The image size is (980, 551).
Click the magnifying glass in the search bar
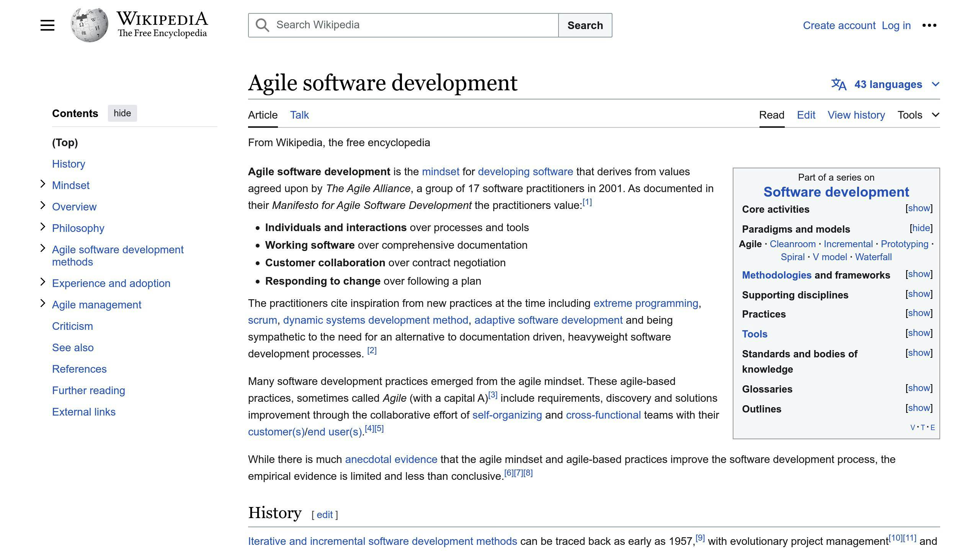[262, 25]
